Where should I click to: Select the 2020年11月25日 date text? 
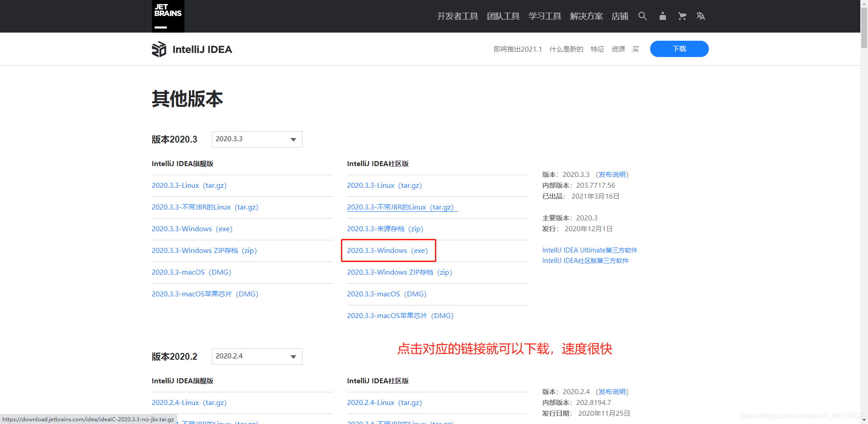tap(604, 414)
